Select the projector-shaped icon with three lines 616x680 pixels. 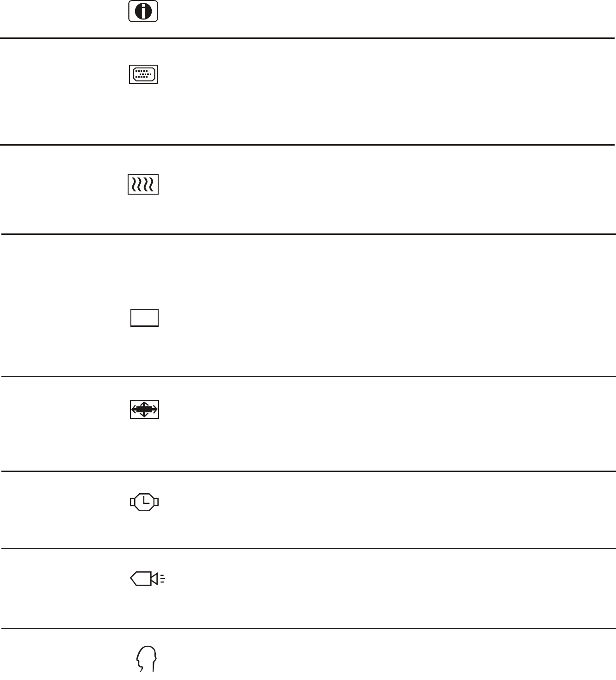(x=147, y=579)
